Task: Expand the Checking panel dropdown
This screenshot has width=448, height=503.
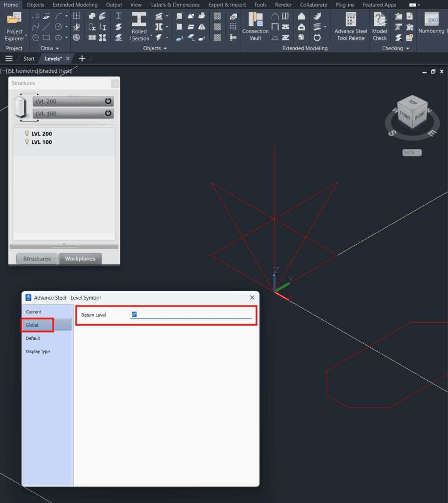Action: pyautogui.click(x=408, y=49)
